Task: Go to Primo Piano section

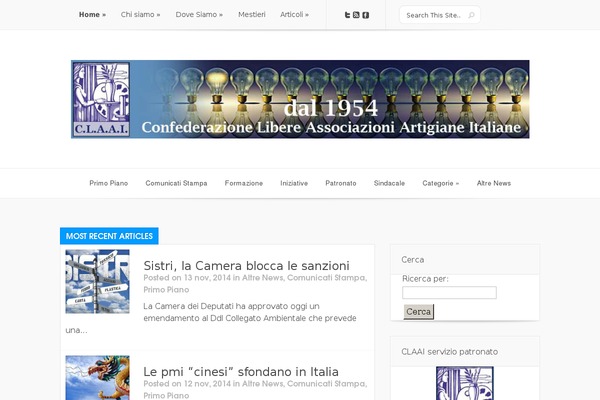Action: click(109, 183)
